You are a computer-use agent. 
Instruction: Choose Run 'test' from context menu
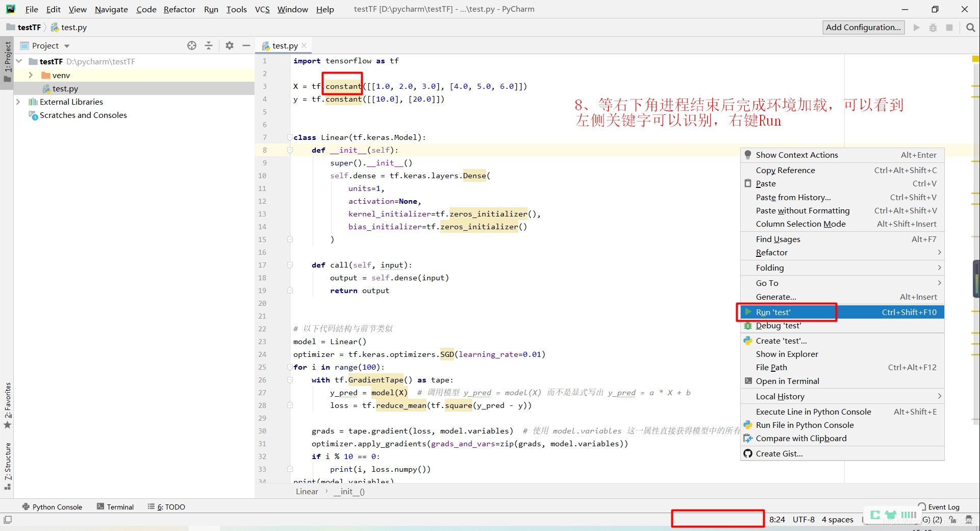(x=842, y=312)
